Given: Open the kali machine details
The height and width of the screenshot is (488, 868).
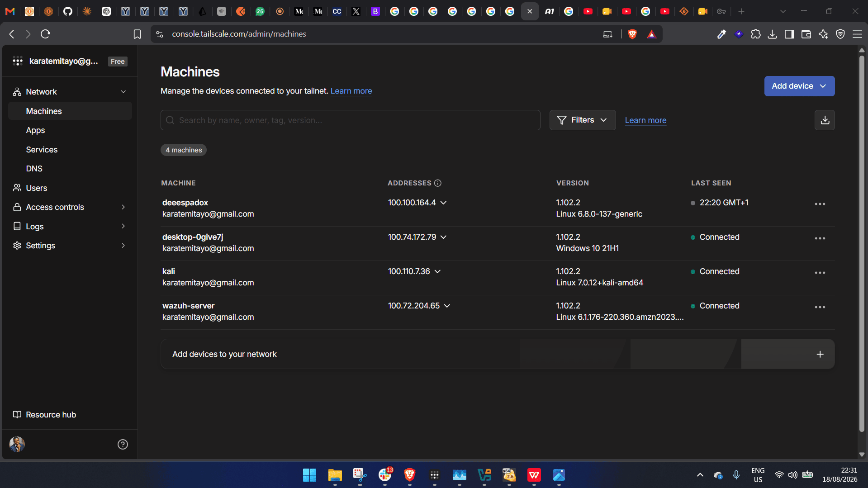Looking at the screenshot, I should pos(169,271).
